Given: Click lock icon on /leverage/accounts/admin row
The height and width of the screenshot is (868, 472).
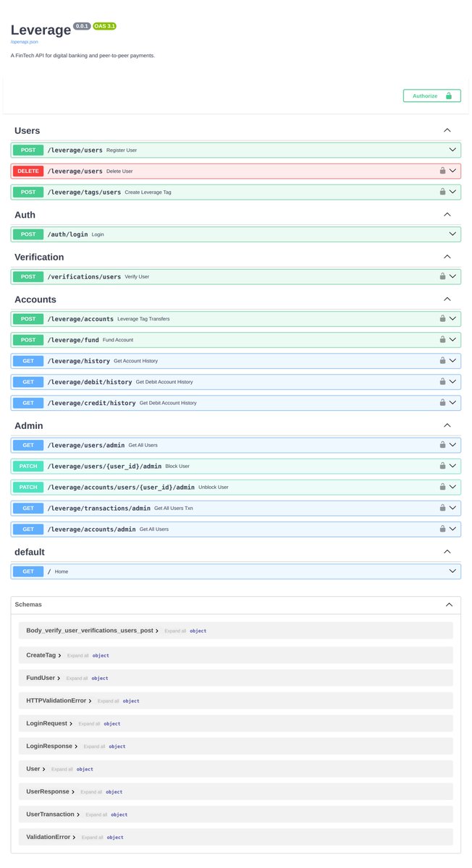Looking at the screenshot, I should click(x=442, y=529).
